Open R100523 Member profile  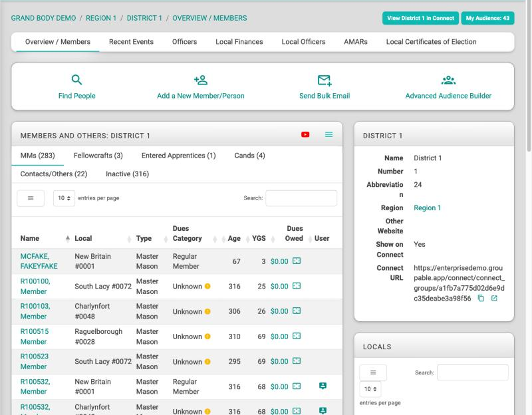35,361
